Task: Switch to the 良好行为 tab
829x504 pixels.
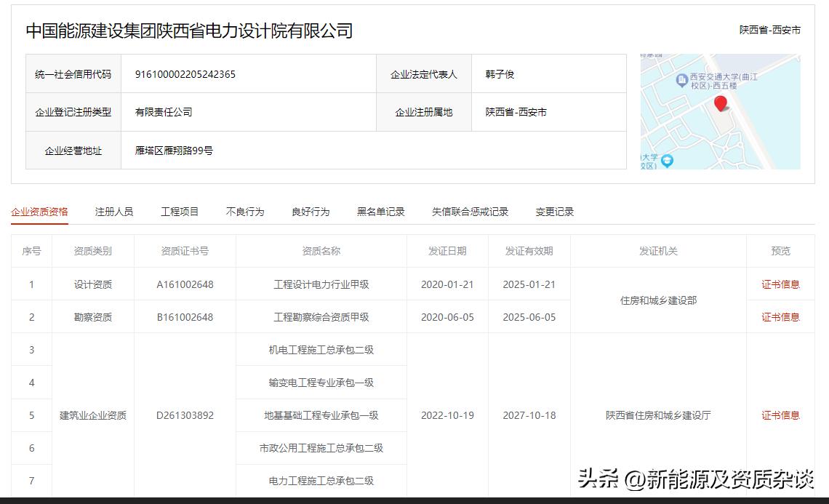Action: click(x=311, y=212)
